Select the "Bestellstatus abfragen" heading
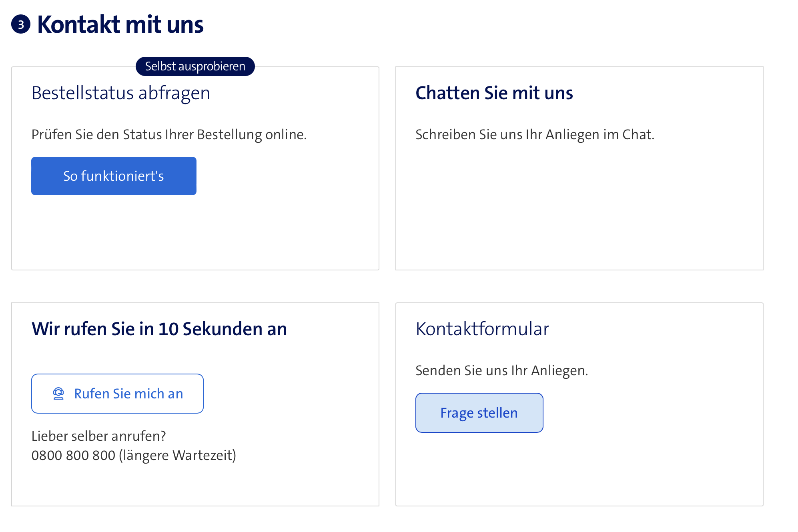 pos(120,93)
